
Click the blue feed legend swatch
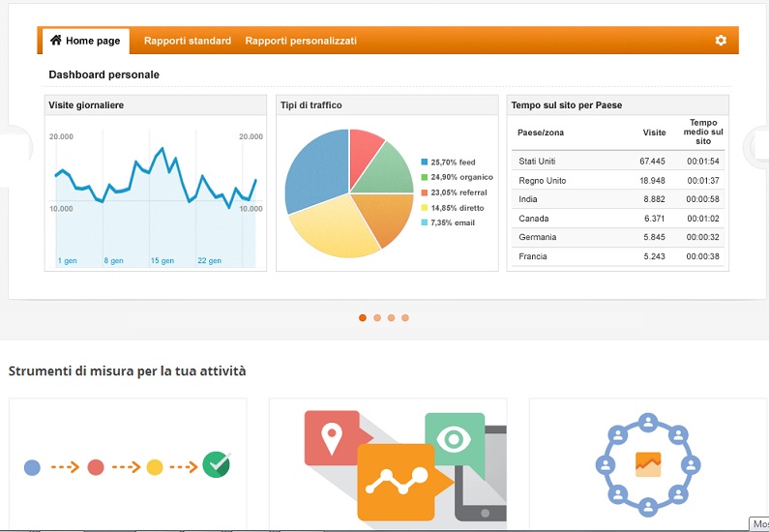pos(425,162)
